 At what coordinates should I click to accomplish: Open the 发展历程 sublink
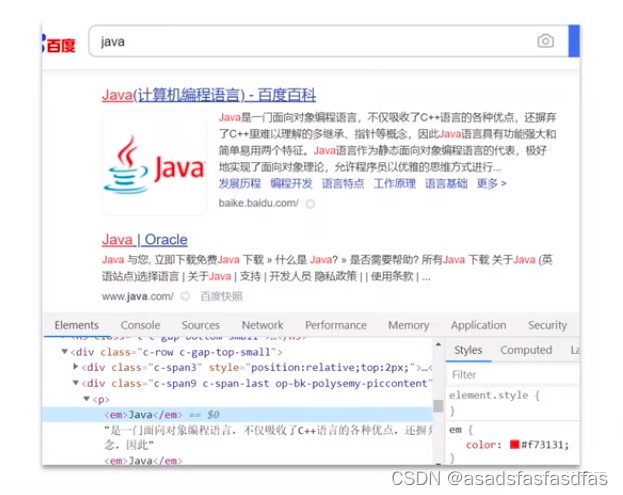[x=240, y=183]
